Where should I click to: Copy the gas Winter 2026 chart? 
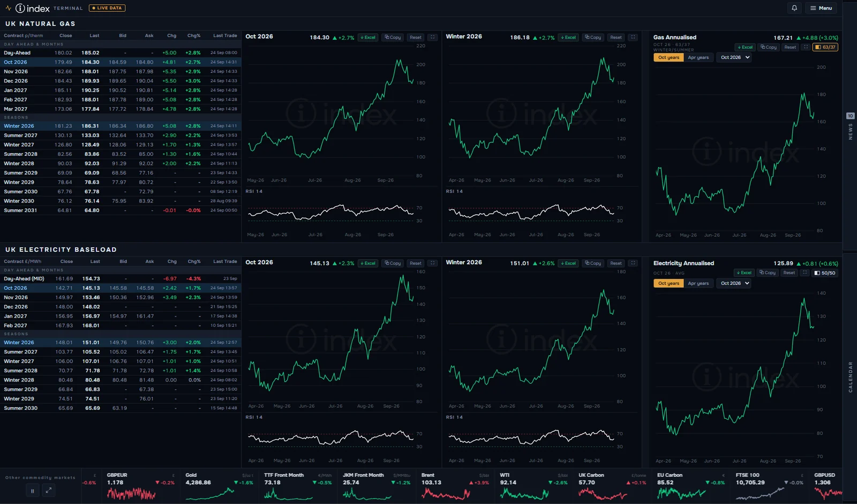coord(593,37)
